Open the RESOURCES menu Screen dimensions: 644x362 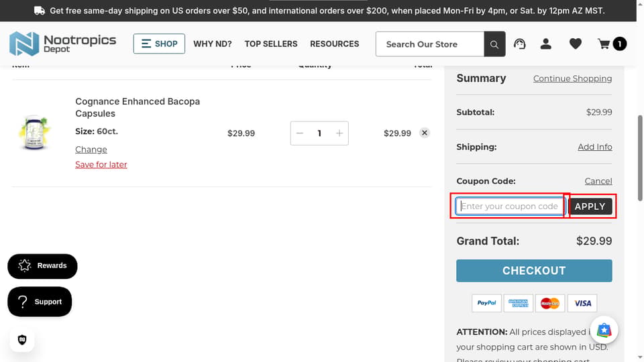point(334,44)
